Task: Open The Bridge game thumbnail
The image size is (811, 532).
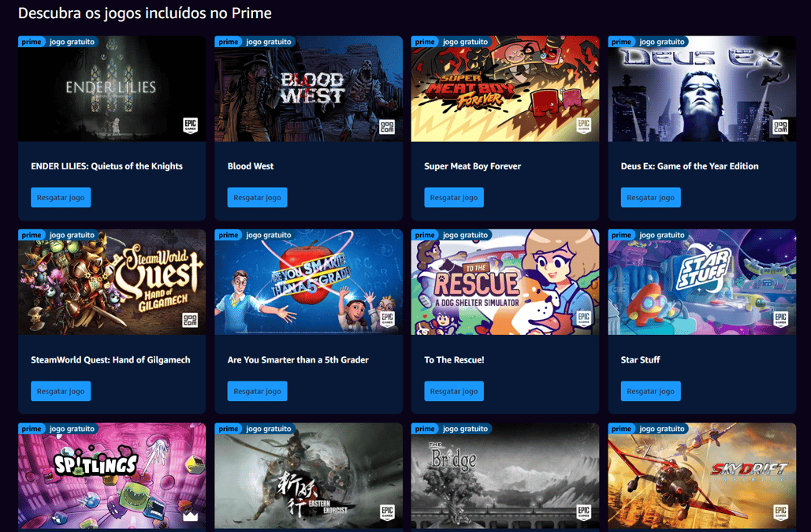Action: (504, 476)
